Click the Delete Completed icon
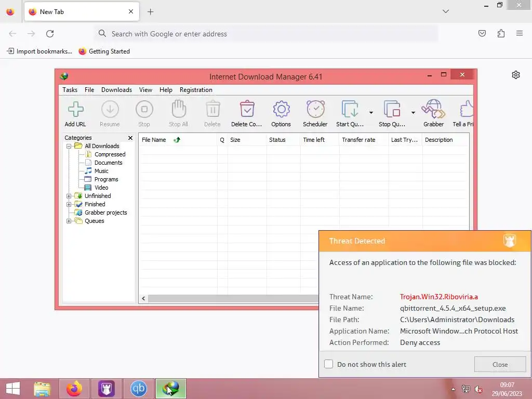532x399 pixels. 247,109
